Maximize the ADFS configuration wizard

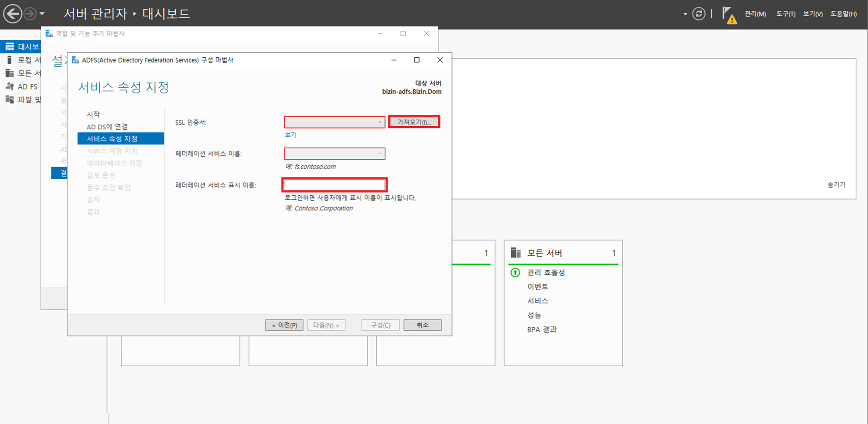coord(417,60)
